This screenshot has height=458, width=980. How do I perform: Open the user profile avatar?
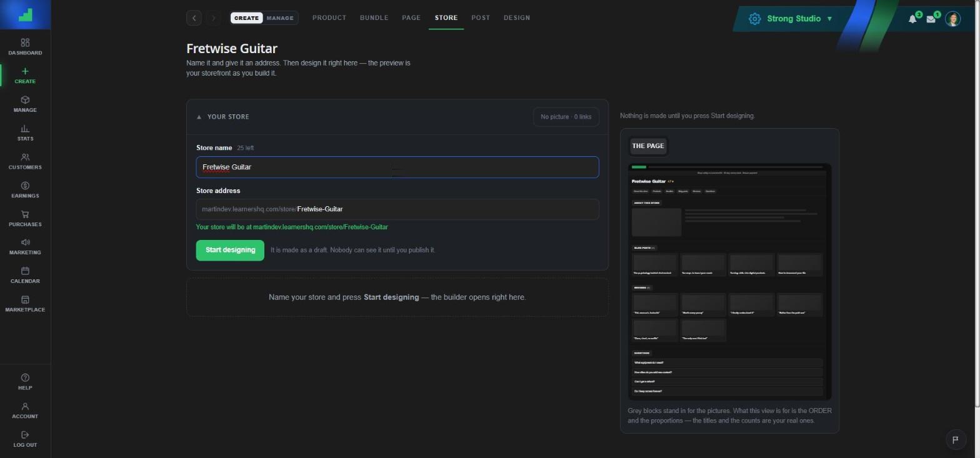pyautogui.click(x=952, y=19)
